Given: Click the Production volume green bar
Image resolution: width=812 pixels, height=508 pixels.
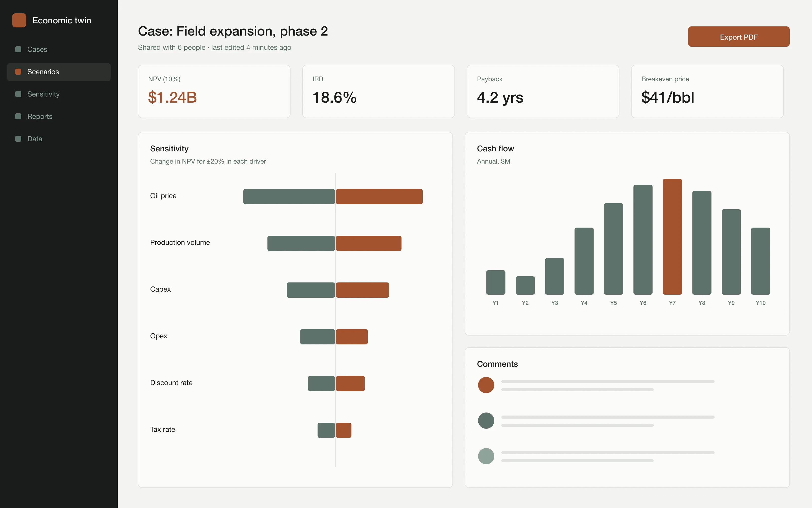Looking at the screenshot, I should click(x=301, y=243).
